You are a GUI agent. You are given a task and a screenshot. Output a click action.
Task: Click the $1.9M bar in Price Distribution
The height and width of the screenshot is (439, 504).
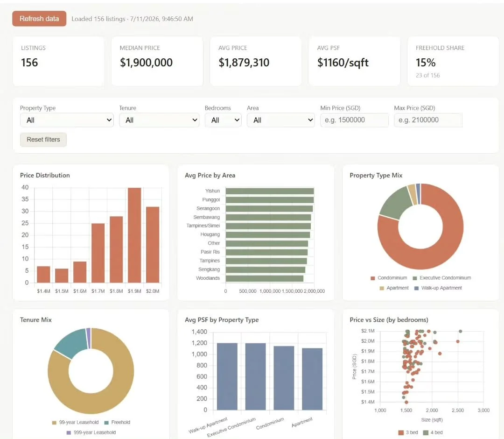[x=134, y=235]
